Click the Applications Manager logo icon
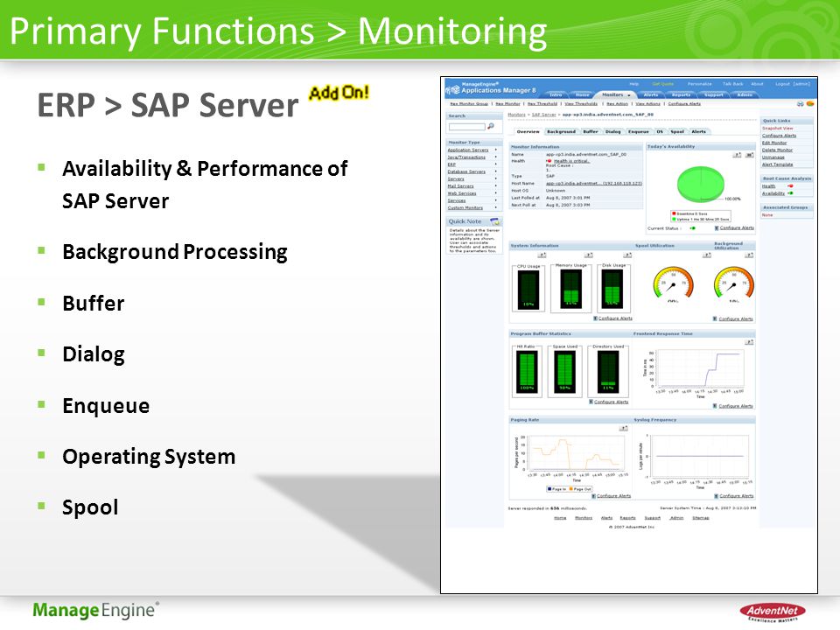The height and width of the screenshot is (630, 840). coord(453,89)
